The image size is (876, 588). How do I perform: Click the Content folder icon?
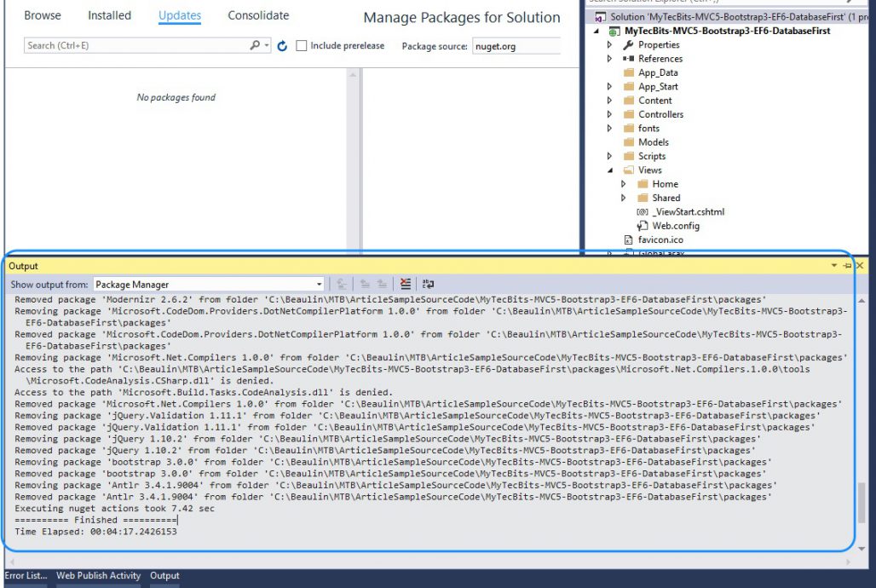(x=629, y=101)
